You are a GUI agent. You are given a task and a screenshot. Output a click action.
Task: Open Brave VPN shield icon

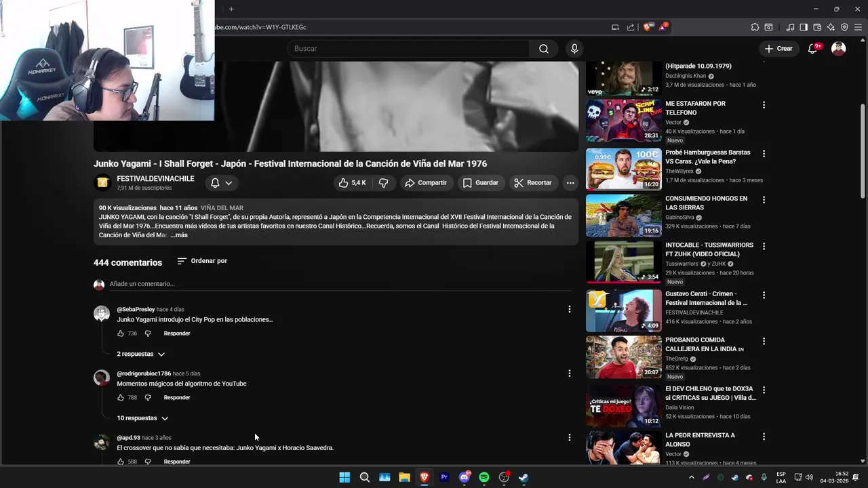point(844,27)
